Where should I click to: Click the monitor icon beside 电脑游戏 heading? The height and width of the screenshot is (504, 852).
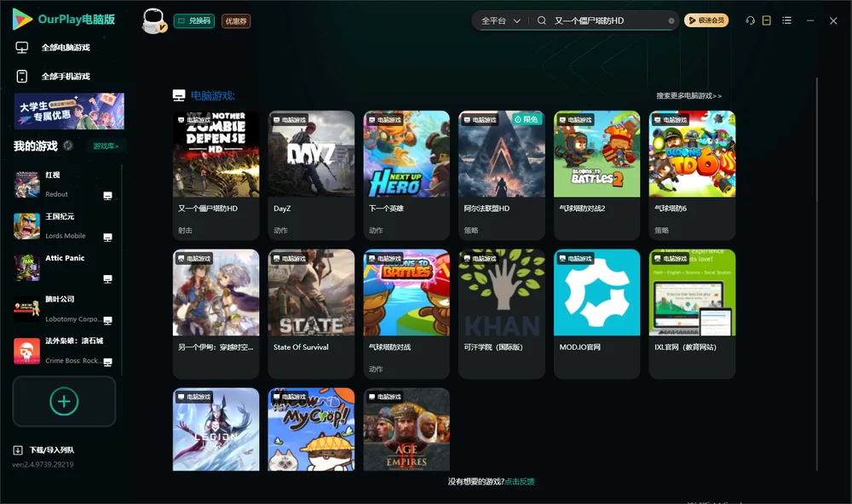tap(179, 95)
